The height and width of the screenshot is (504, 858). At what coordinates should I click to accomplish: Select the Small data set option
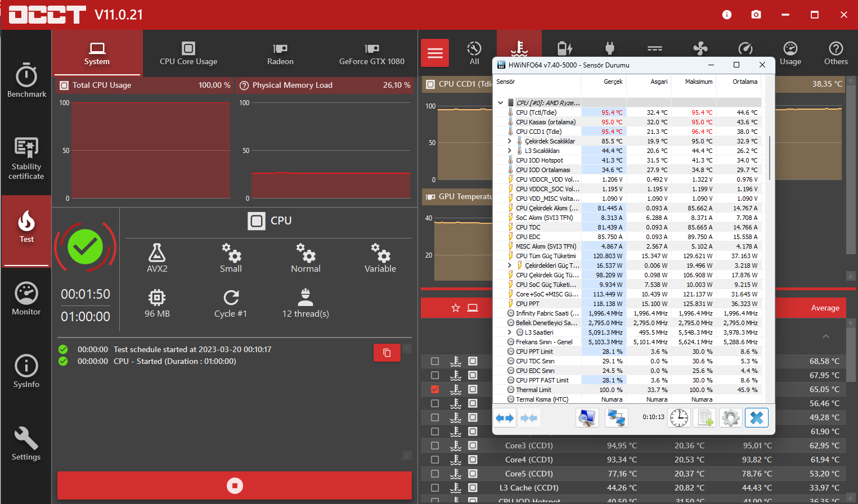point(231,258)
